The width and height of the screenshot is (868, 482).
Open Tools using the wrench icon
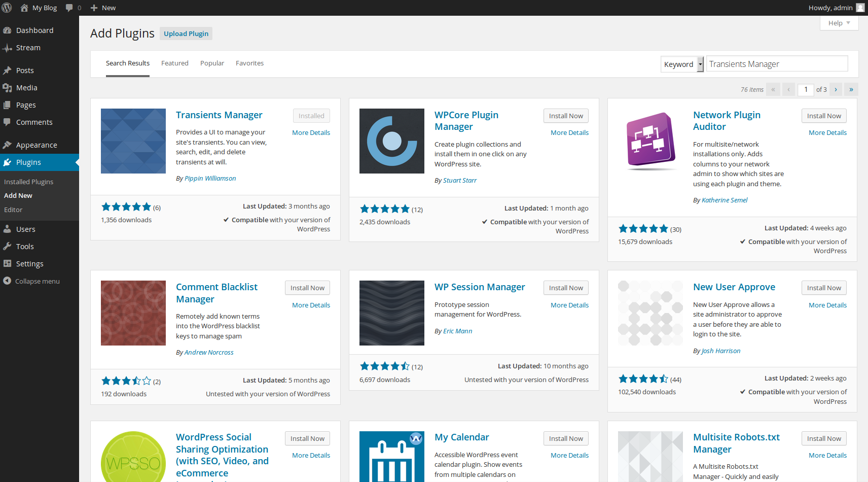(x=7, y=247)
